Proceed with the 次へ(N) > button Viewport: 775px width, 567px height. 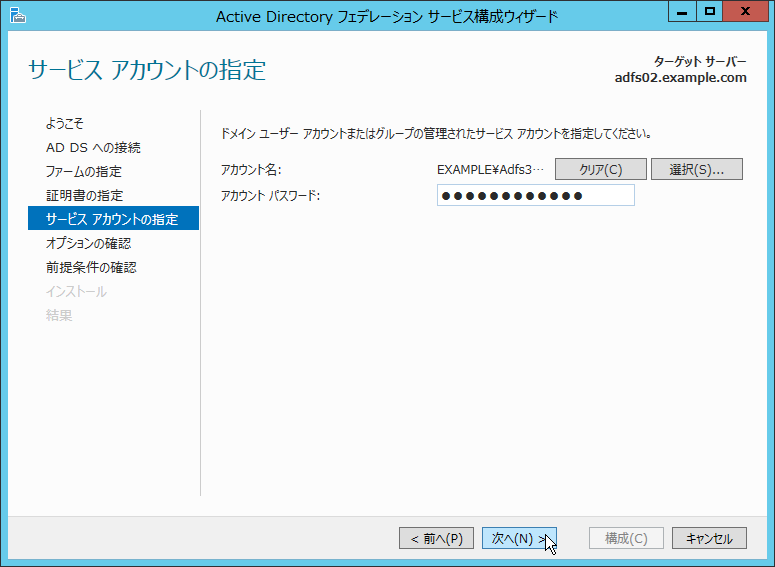pos(519,538)
